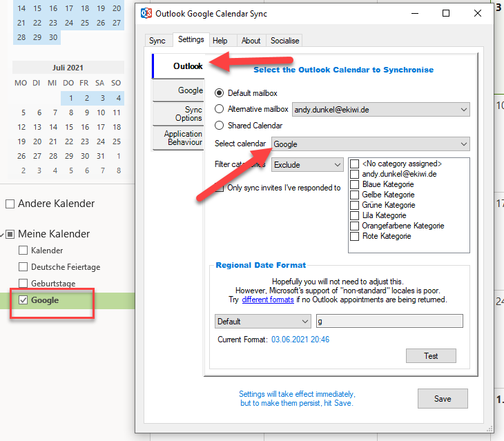This screenshot has height=441, width=504.
Task: Check the andy.dunkel@ekiwi.de category checkbox
Action: click(x=355, y=174)
